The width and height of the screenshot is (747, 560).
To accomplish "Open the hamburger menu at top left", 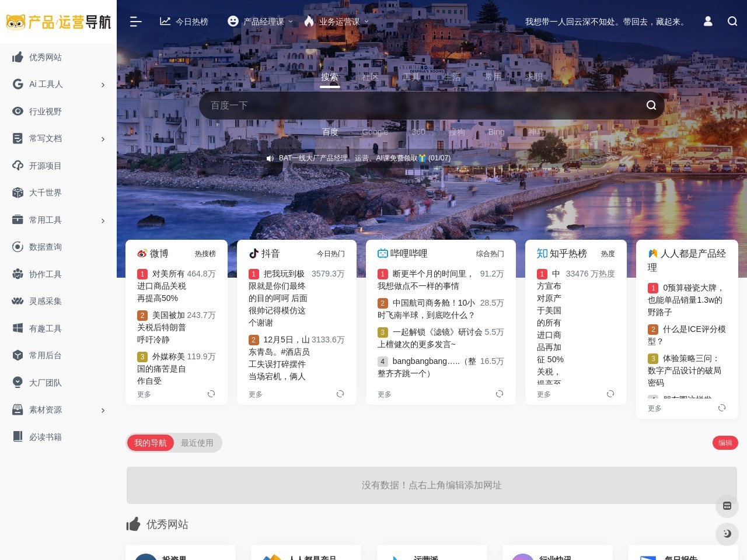I will (135, 22).
